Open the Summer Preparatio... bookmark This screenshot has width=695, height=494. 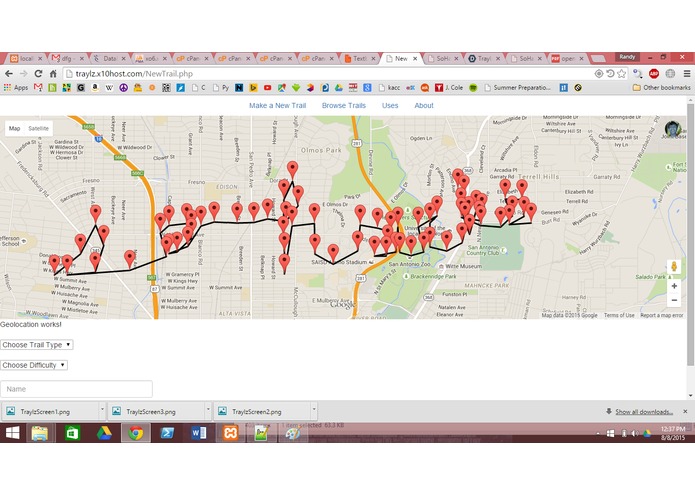pos(517,88)
